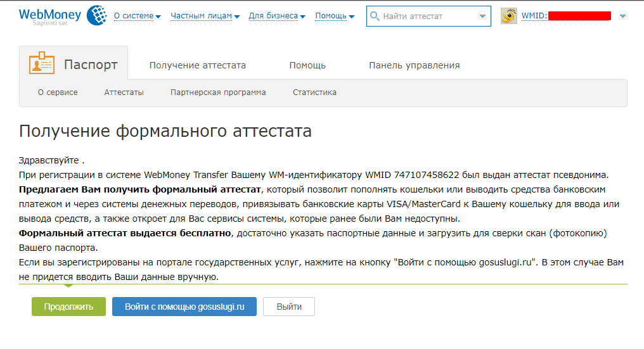Click bold text Формальный аттестат выдается бесплатно
The image size is (644, 349).
pyautogui.click(x=125, y=233)
